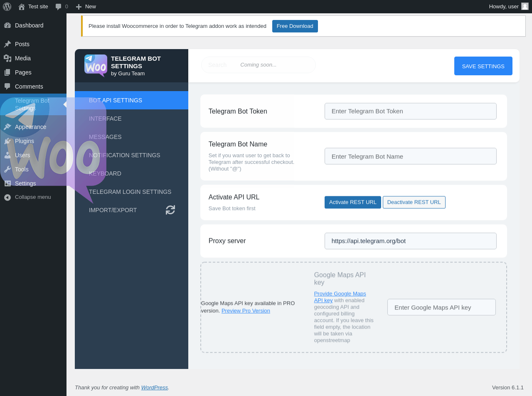
Task: Go to the Notification Settings tab
Action: 131,155
